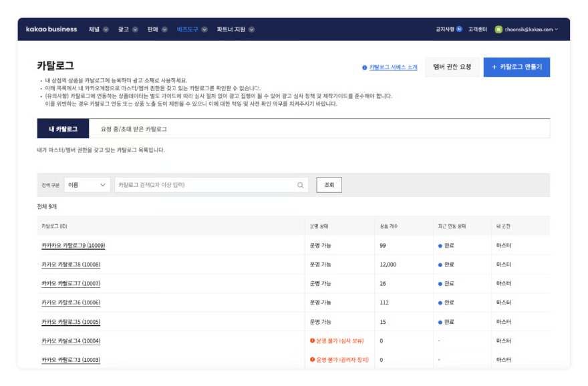Image resolution: width=588 pixels, height=386 pixels.
Task: Click warning icon for 운영 불가 (관리자 정지)
Action: pos(313,360)
